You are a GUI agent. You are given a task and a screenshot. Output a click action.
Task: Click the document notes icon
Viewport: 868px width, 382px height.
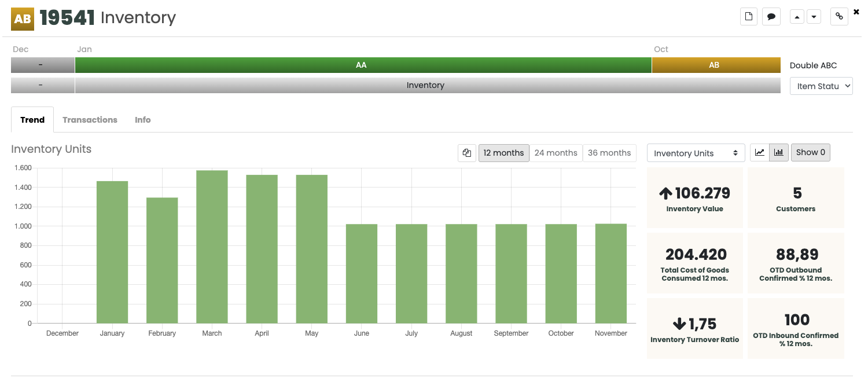coord(749,17)
